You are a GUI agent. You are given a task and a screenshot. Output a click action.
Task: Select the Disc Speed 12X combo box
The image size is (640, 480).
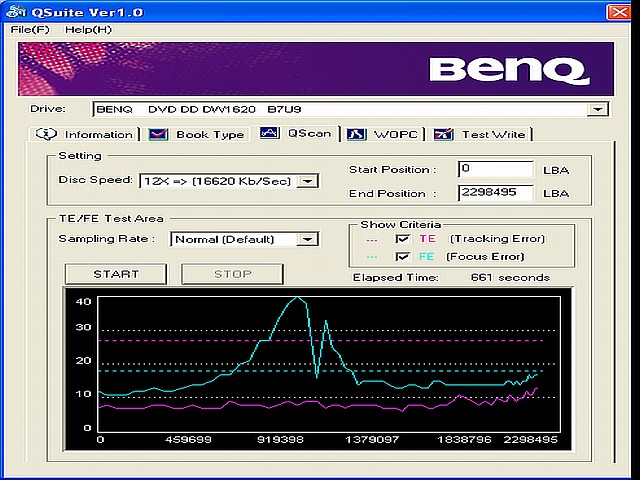coord(229,181)
